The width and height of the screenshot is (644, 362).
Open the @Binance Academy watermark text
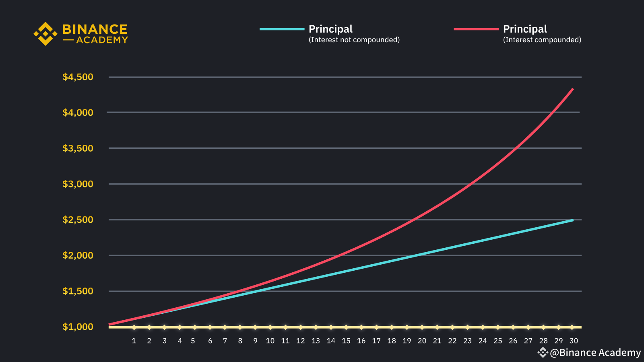click(x=595, y=352)
